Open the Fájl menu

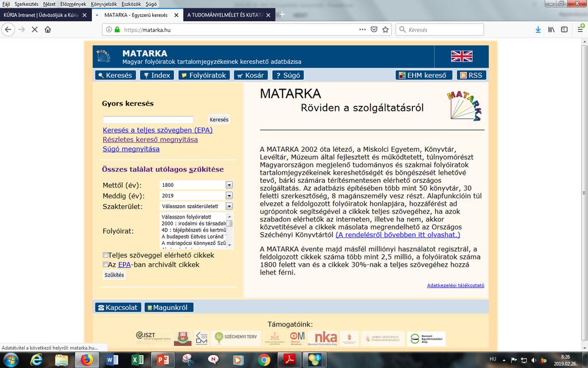(6, 4)
